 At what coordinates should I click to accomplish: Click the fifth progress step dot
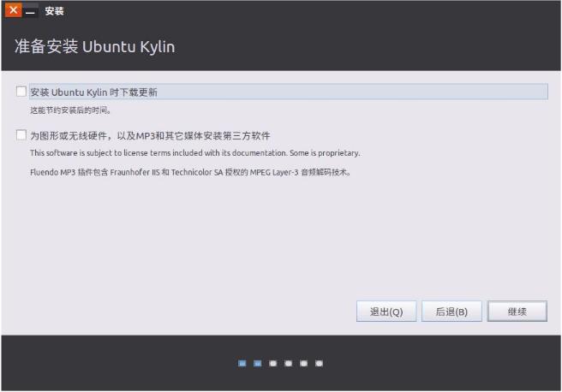coord(303,364)
